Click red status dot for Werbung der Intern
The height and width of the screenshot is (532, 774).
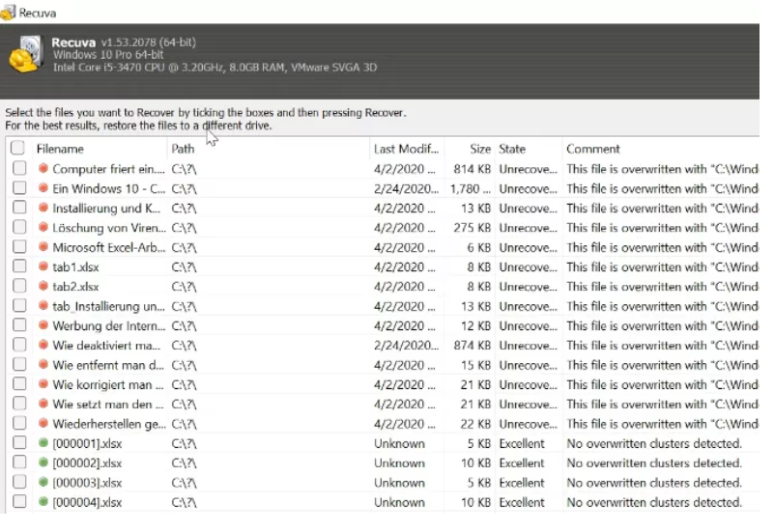coord(43,325)
